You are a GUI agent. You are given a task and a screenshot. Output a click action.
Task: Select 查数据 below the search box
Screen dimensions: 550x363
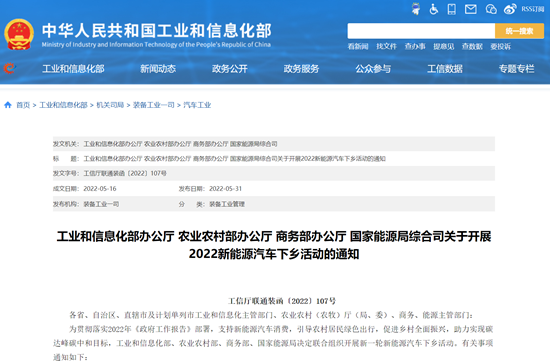(x=472, y=46)
